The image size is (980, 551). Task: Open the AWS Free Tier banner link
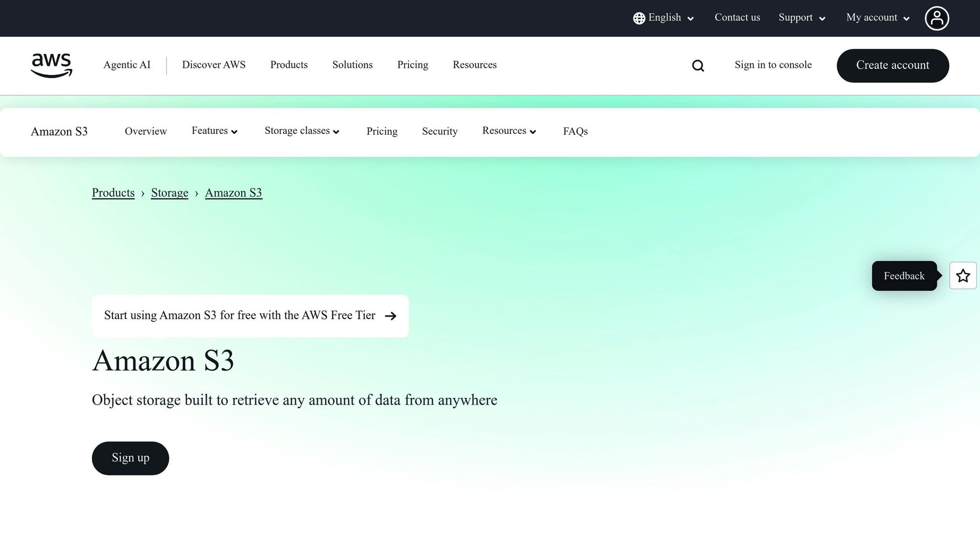tap(250, 316)
